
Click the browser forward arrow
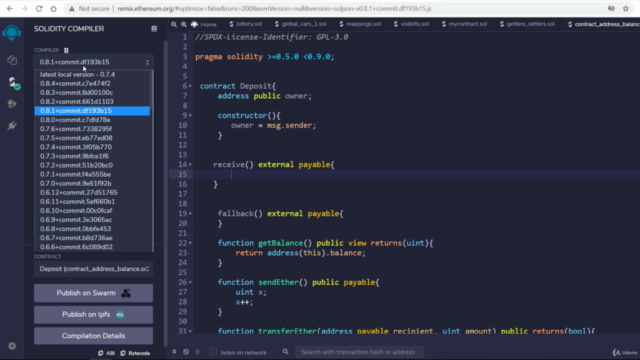pyautogui.click(x=24, y=9)
